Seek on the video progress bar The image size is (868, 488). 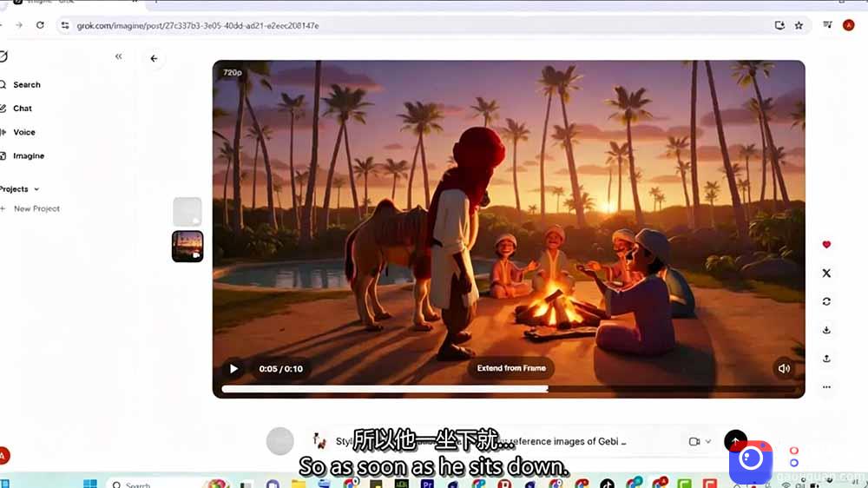[509, 389]
